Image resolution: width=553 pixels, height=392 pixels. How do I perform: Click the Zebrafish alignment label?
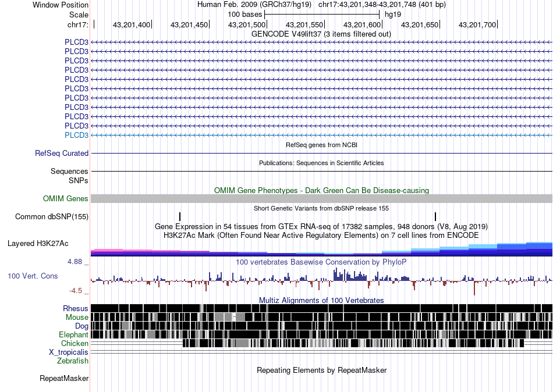[73, 361]
